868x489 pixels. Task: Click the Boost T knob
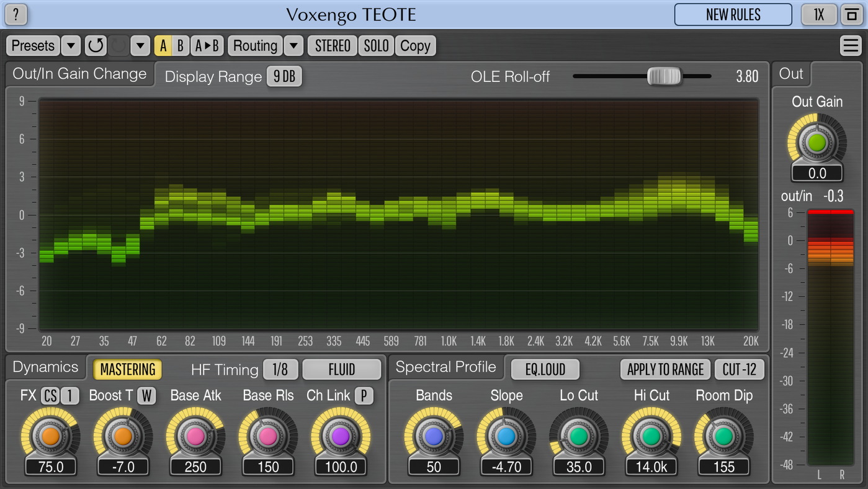(x=123, y=436)
